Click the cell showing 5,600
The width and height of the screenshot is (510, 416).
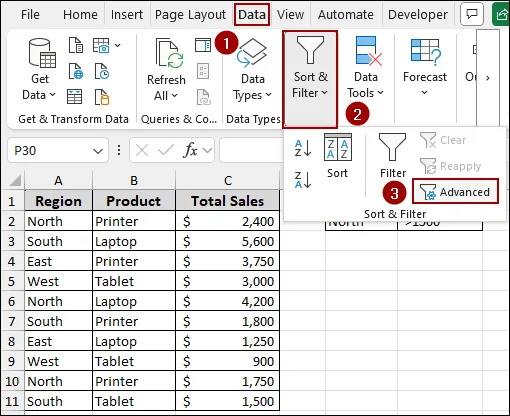pos(227,241)
